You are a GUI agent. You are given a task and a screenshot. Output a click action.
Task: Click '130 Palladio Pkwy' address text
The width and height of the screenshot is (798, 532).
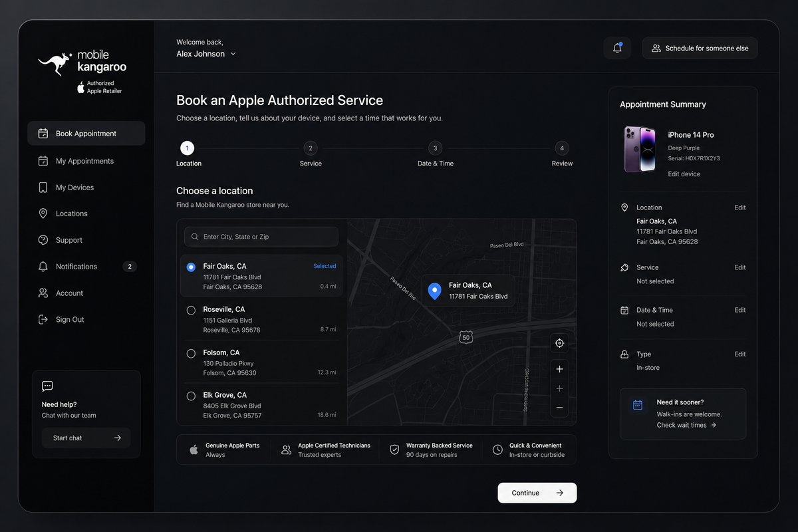pyautogui.click(x=228, y=364)
